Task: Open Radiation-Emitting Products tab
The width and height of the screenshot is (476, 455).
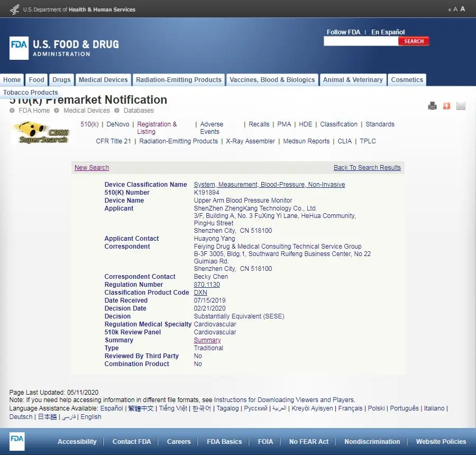Action: click(179, 80)
